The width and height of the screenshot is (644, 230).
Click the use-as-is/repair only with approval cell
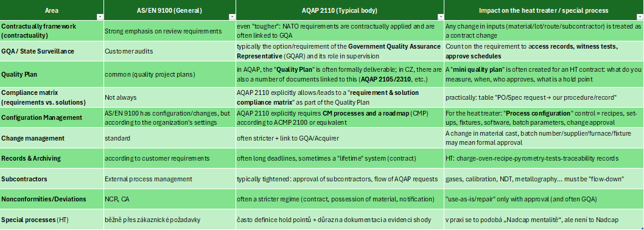544,199
